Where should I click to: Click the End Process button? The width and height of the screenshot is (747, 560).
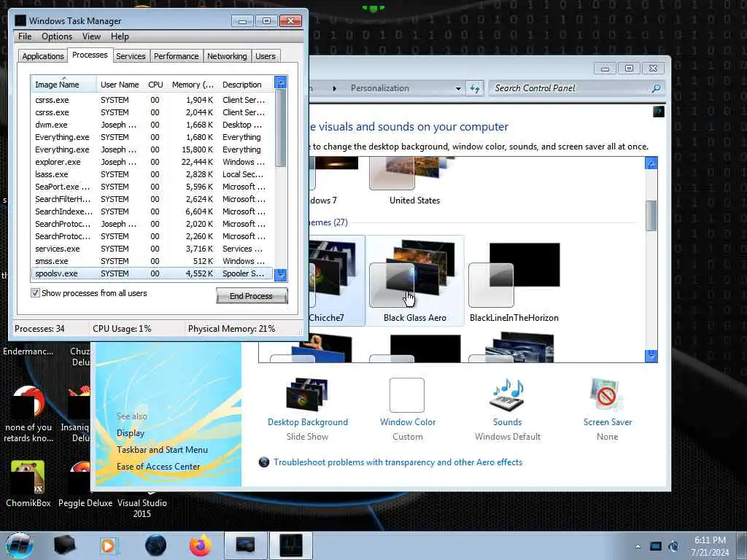pos(252,296)
